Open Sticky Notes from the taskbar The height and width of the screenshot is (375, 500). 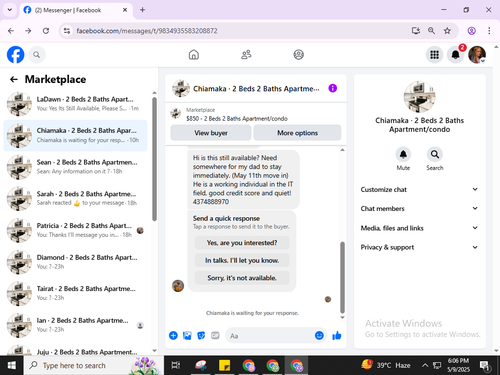click(x=224, y=365)
